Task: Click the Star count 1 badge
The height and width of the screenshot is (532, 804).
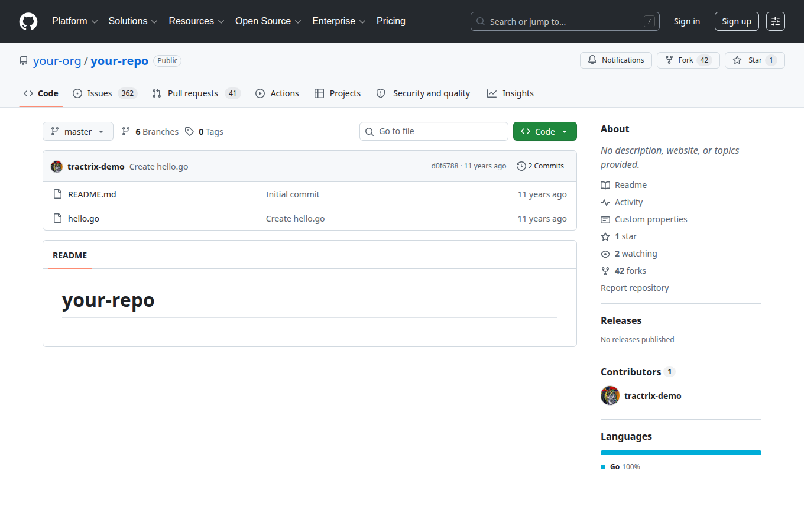Action: (x=771, y=60)
